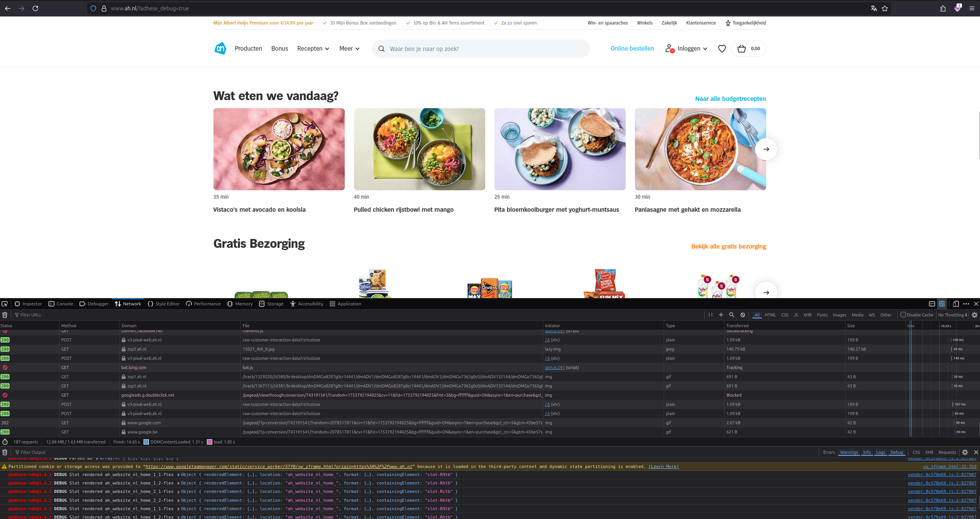
Task: Expand the Inloggen dropdown
Action: point(686,48)
